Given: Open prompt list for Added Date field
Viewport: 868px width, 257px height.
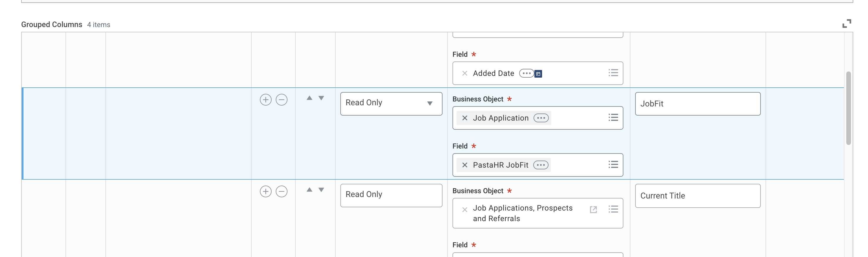Looking at the screenshot, I should tap(613, 73).
